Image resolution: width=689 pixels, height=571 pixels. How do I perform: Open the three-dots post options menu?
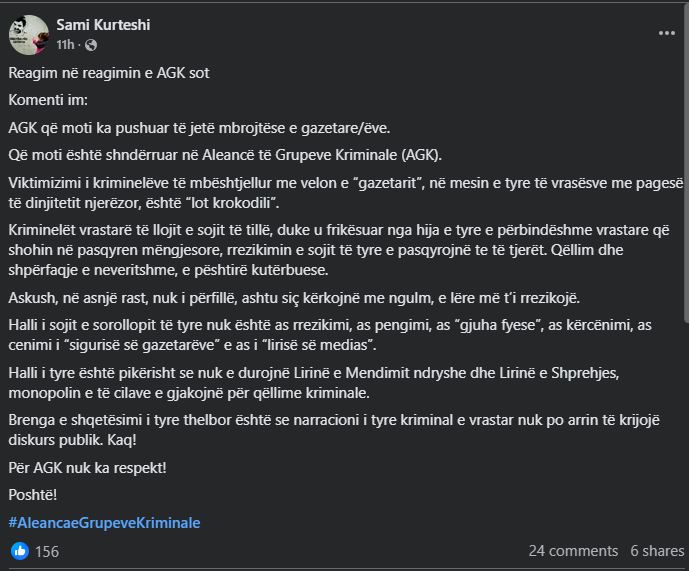(666, 33)
